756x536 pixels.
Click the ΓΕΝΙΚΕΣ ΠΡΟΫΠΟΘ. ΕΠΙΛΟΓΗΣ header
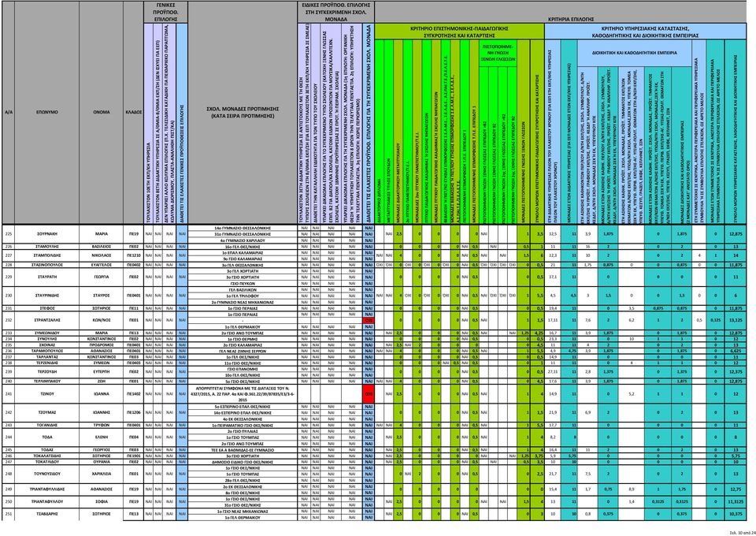point(166,11)
